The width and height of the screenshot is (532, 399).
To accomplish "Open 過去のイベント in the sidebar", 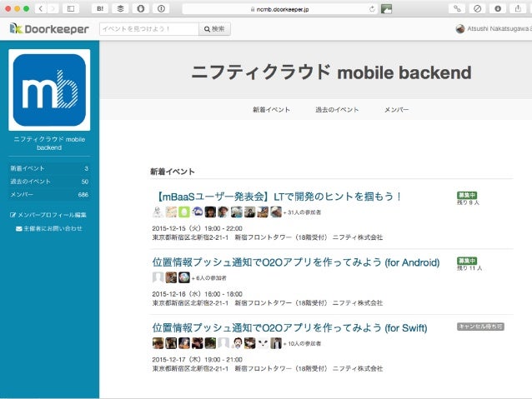I will 49,182.
